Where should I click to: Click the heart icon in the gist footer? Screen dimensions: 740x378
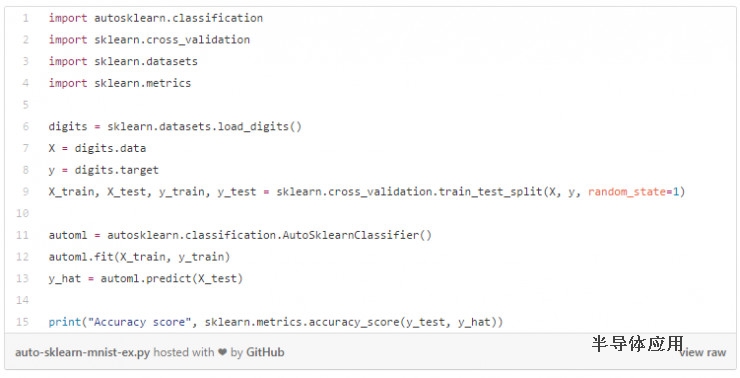point(222,352)
